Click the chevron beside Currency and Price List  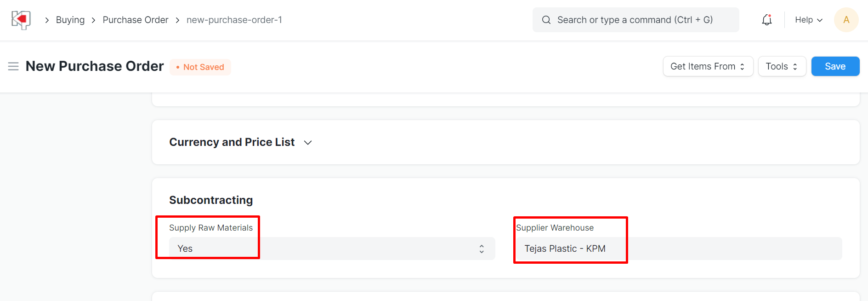308,143
